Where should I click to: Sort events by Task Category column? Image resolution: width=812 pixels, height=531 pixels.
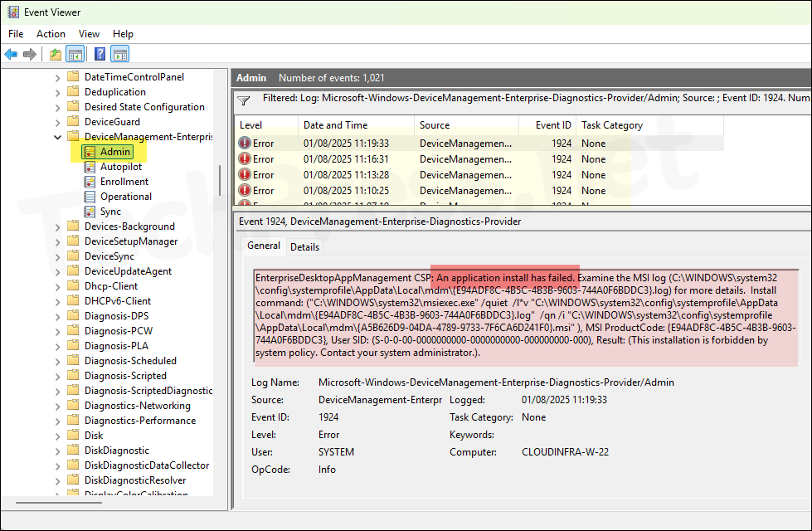tap(649, 124)
